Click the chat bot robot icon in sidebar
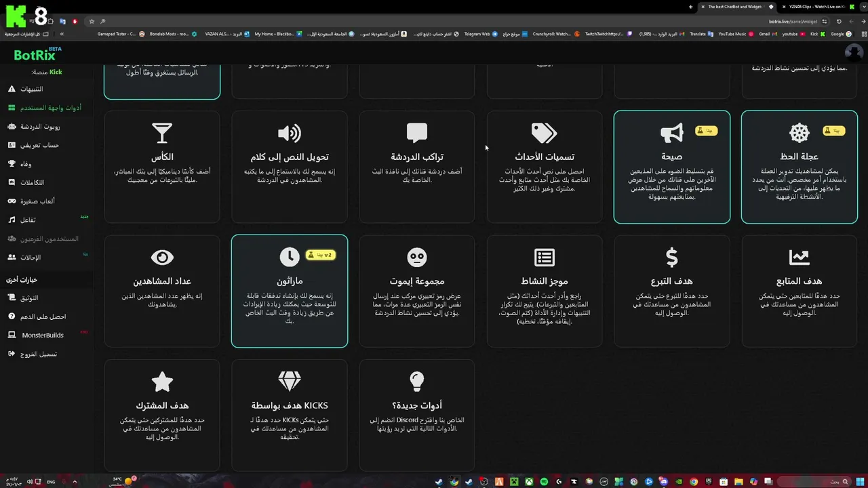The width and height of the screenshot is (868, 488). 12,127
